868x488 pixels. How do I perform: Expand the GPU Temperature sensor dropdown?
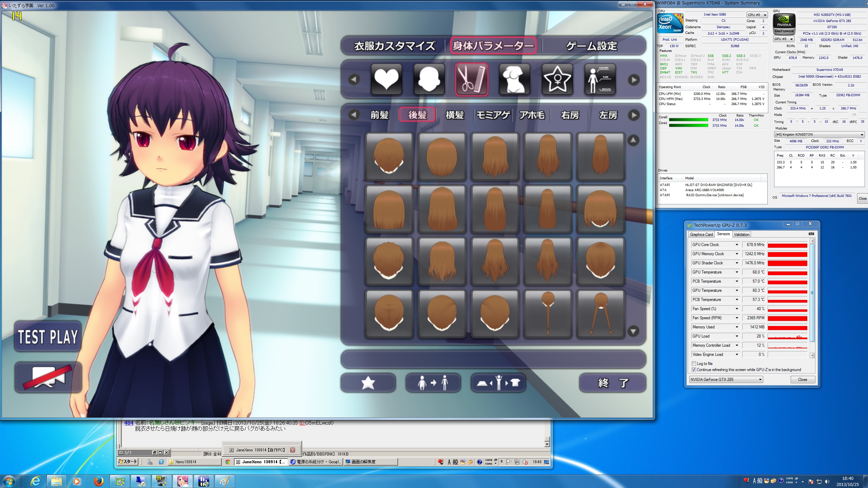coord(737,272)
